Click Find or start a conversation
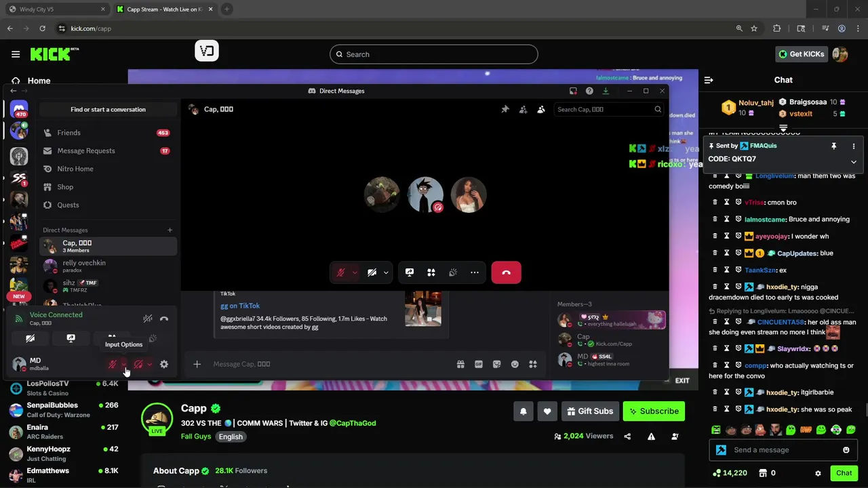Image resolution: width=868 pixels, height=488 pixels. (108, 109)
